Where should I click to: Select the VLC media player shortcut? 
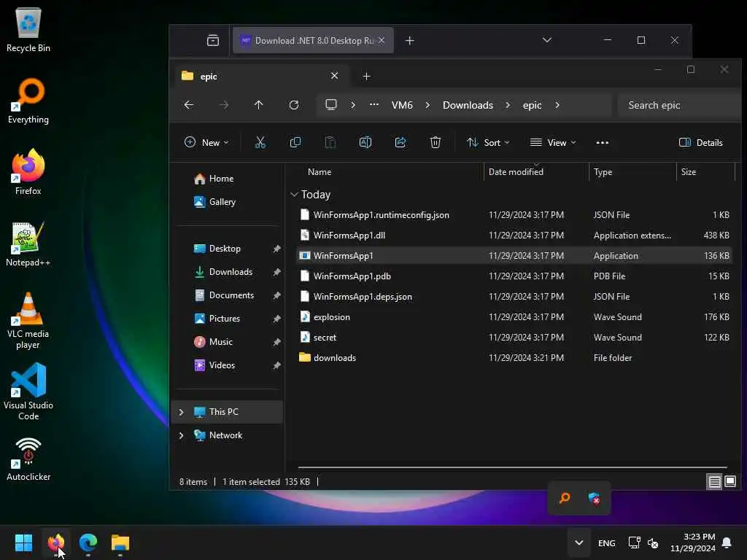click(28, 321)
